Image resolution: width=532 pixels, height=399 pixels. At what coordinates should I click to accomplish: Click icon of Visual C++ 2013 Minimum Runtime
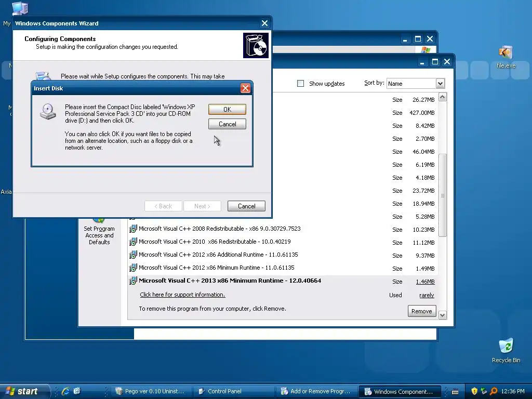(x=133, y=281)
